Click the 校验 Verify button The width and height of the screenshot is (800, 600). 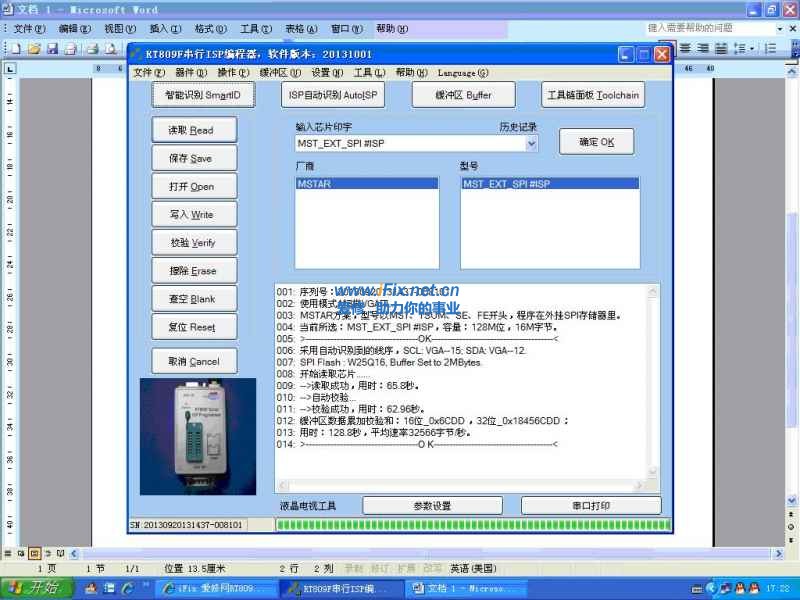point(194,242)
